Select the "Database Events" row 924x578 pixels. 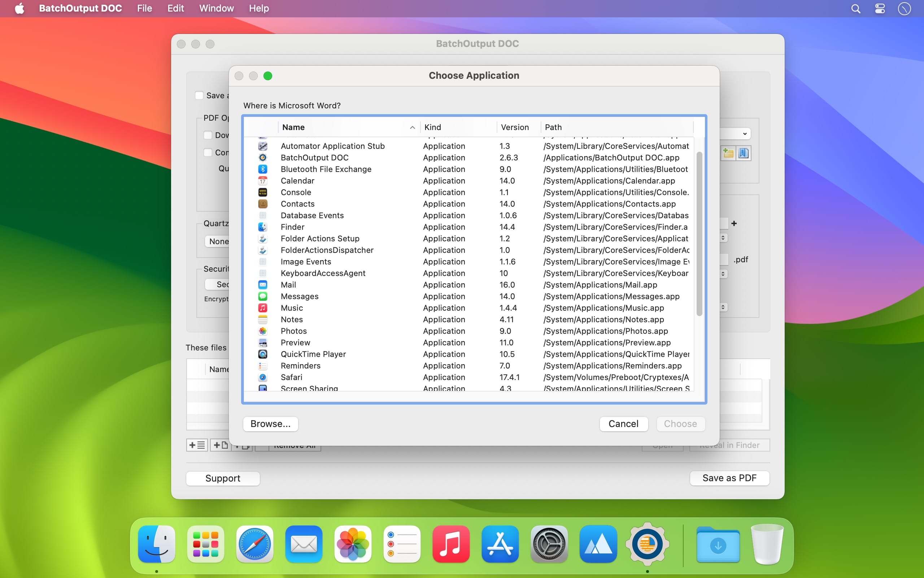tap(469, 215)
